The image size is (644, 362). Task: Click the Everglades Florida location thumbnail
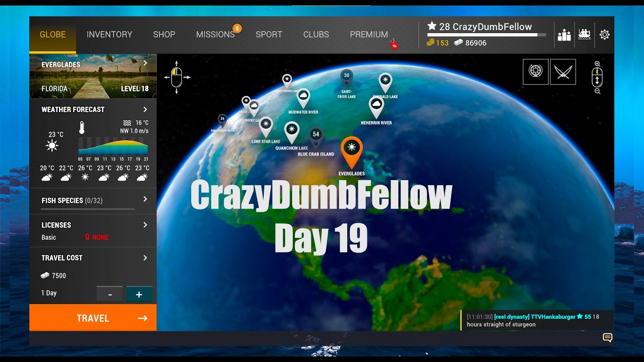pyautogui.click(x=93, y=76)
